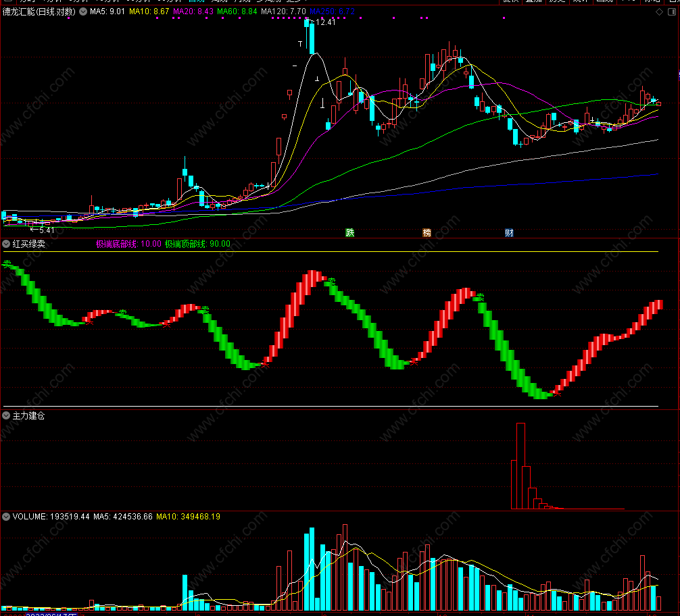Click the volume MA5: 424536.66 label
Image resolution: width=680 pixels, height=616 pixels.
click(x=123, y=517)
